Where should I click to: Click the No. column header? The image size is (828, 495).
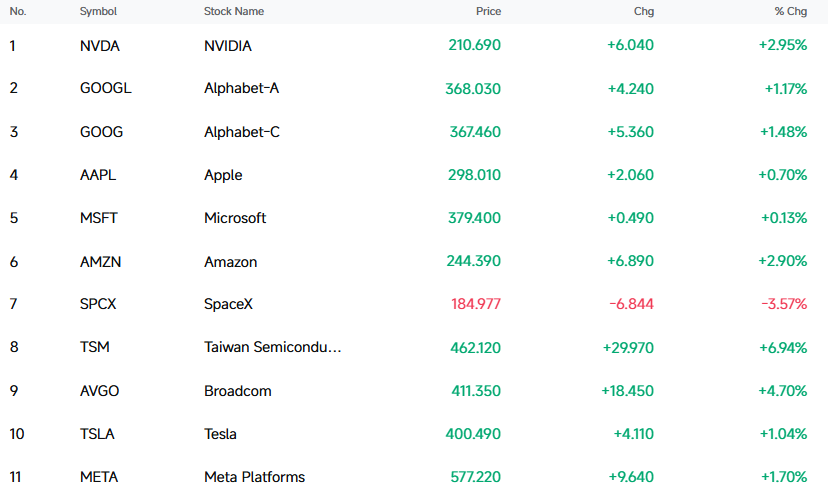click(18, 11)
